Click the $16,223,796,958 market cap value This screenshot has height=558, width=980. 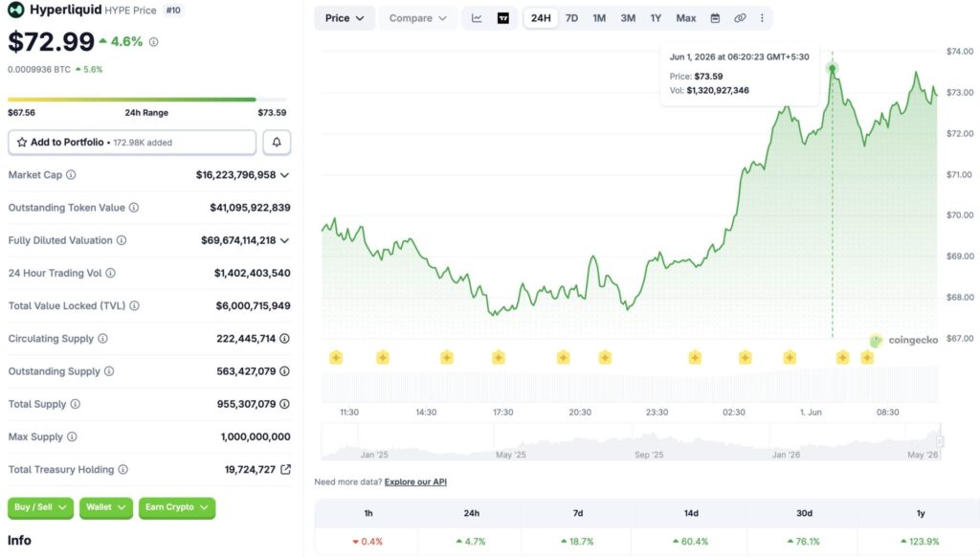[235, 175]
